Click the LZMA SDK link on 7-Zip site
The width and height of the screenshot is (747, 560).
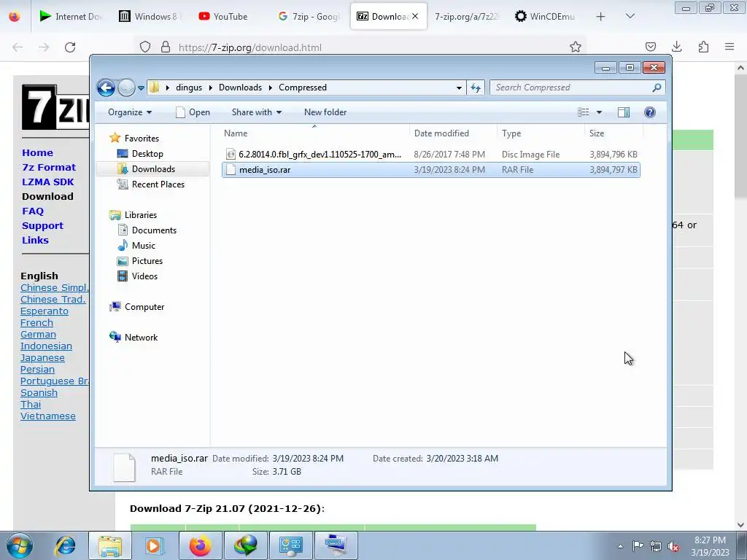(x=48, y=182)
